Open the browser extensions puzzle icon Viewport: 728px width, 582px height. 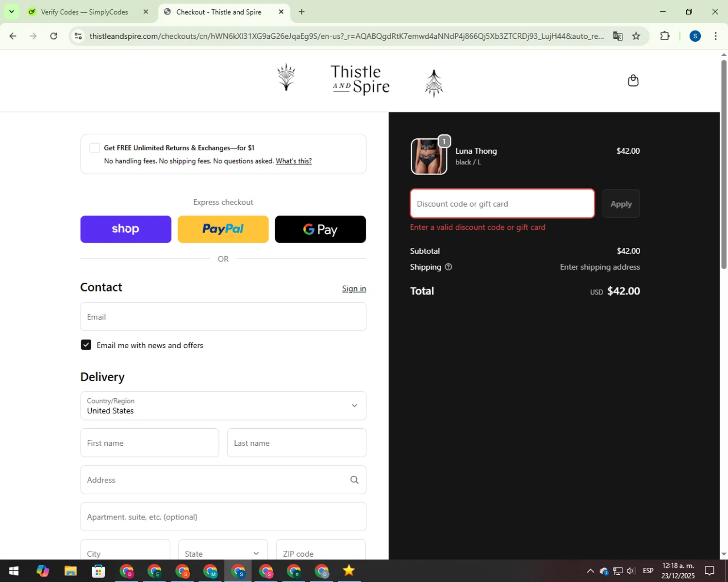665,36
